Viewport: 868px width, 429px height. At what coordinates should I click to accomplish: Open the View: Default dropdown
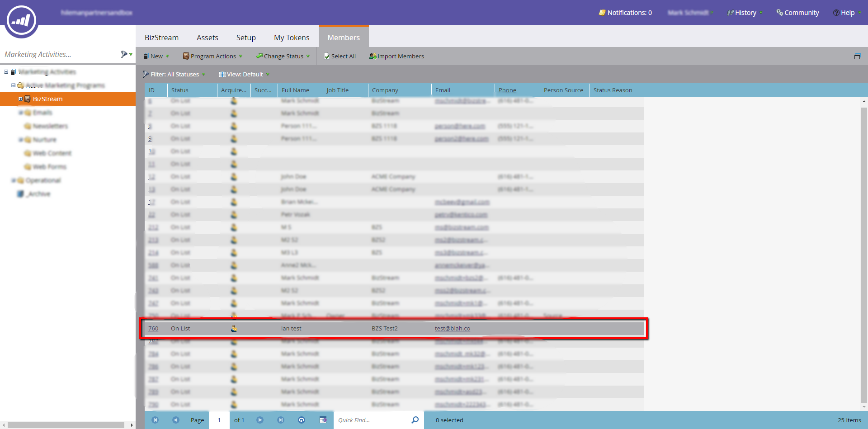point(244,74)
